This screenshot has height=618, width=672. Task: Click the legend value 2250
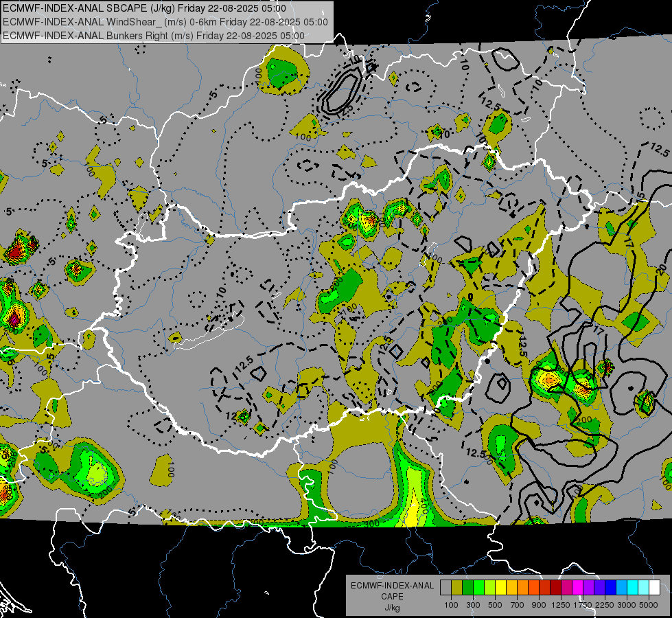[605, 605]
